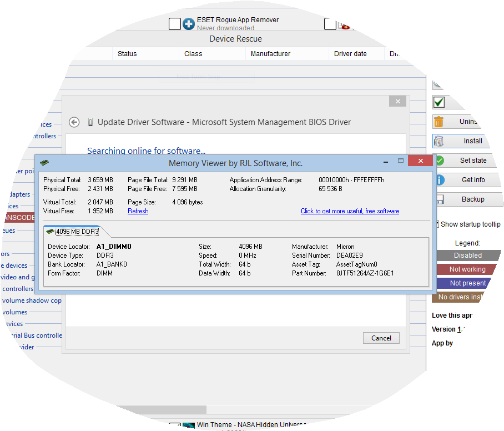Click the orange trash can Uninstall icon
Viewport: 504px width, 431px height.
[x=439, y=122]
